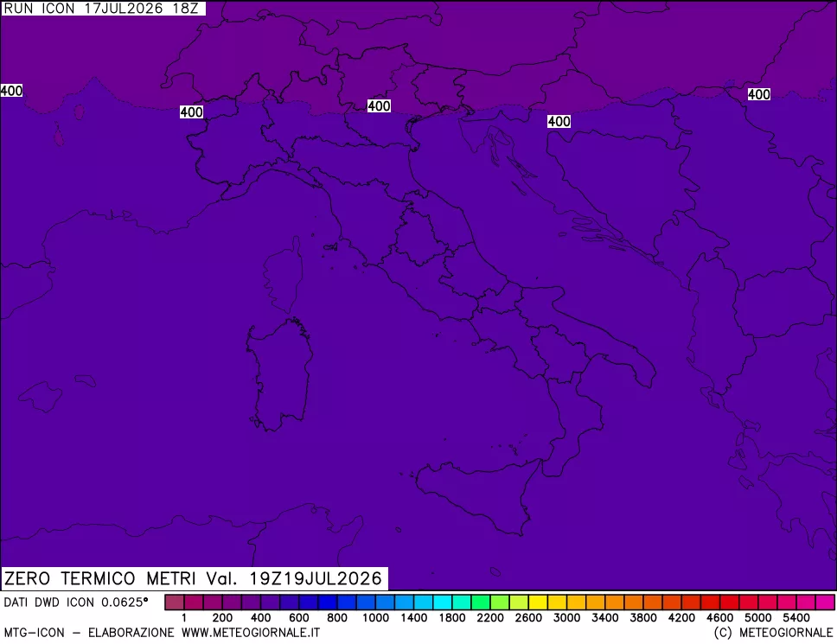Screen dimensions: 837x644
Task: Click the "ZERO TERMICO METRI Val. 19Z19JUL2026" title
Action: [x=193, y=578]
